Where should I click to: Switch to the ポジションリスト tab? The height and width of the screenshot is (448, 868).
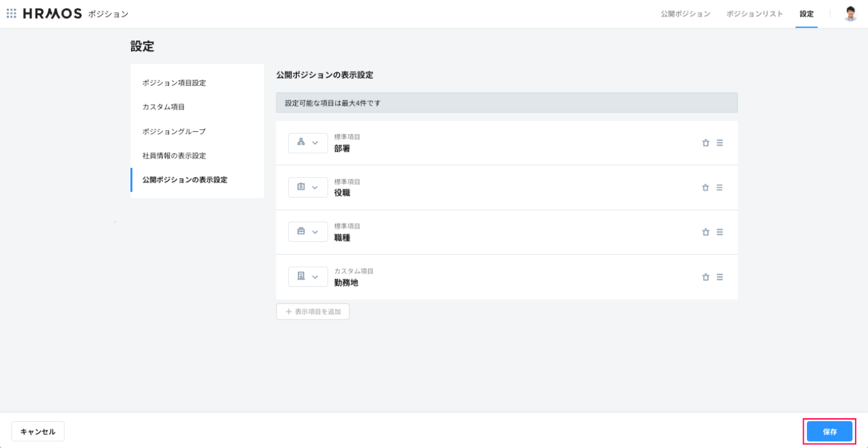tap(754, 14)
